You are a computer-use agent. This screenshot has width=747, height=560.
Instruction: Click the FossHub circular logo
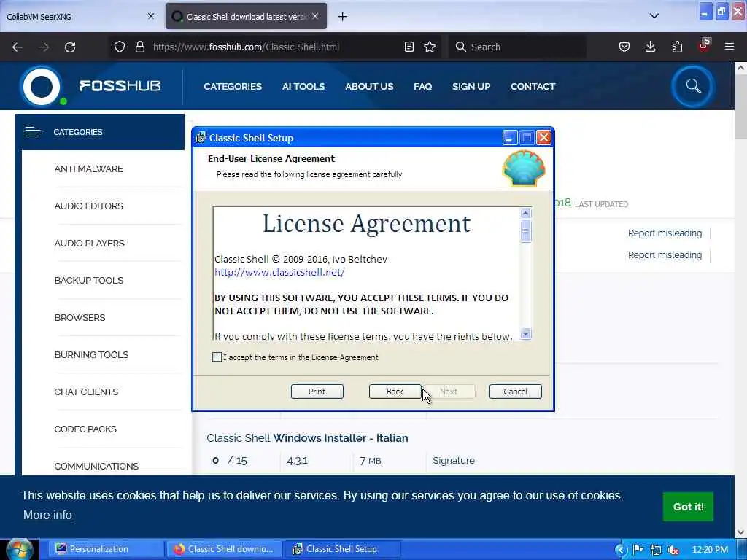[x=42, y=86]
